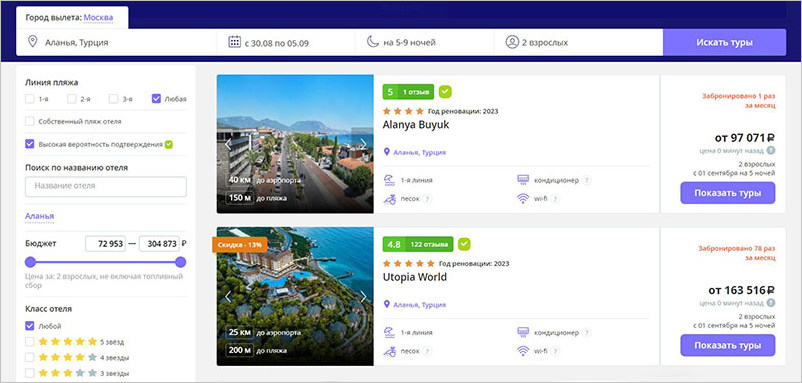Viewport: 802px width, 383px height.
Task: Open the calendar icon for travel dates
Action: click(234, 42)
